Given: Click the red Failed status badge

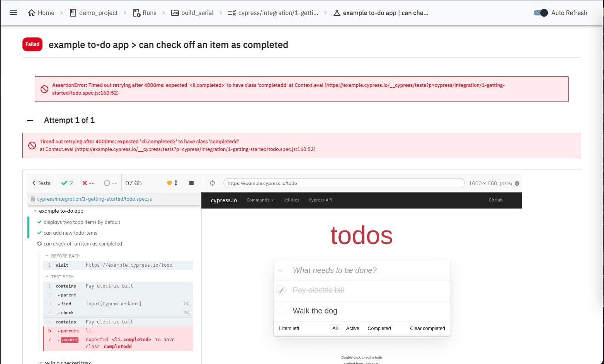Looking at the screenshot, I should (x=32, y=44).
